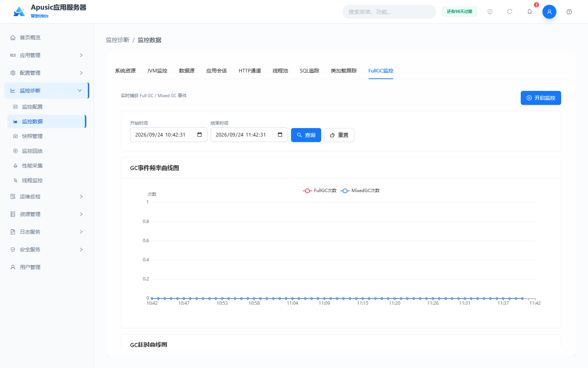
Task: Open the notification bell
Action: pyautogui.click(x=530, y=12)
